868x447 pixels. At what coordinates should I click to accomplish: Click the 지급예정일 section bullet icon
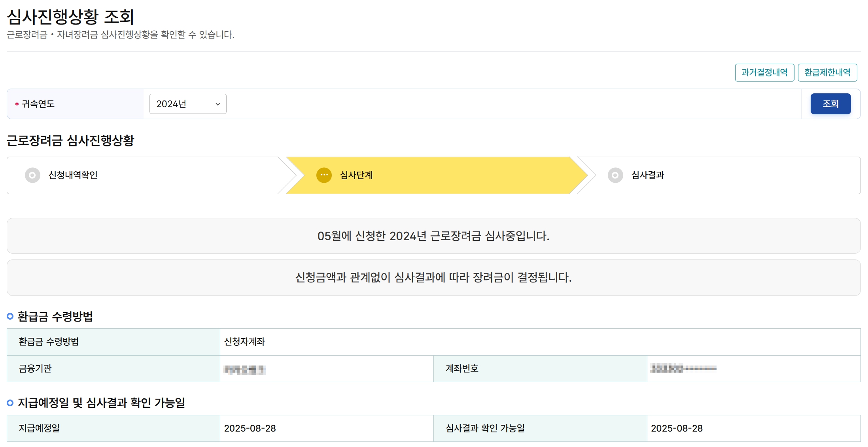(x=10, y=403)
